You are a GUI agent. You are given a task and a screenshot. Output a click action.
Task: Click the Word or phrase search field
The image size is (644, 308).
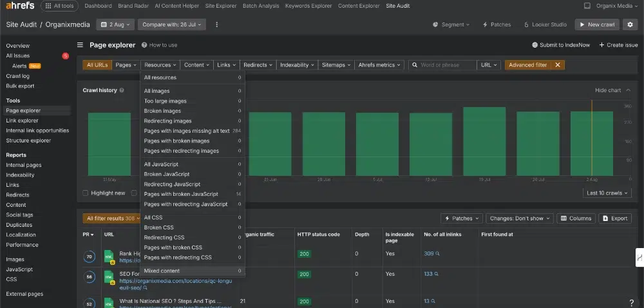click(x=446, y=65)
